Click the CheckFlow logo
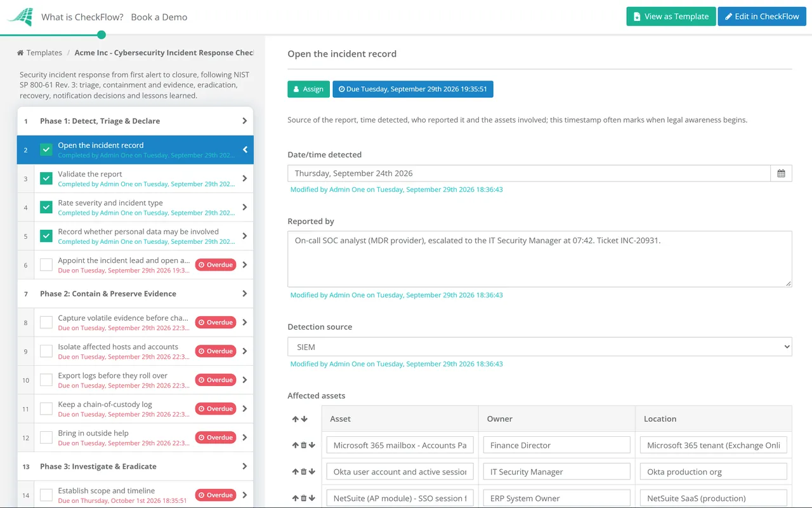 20,17
